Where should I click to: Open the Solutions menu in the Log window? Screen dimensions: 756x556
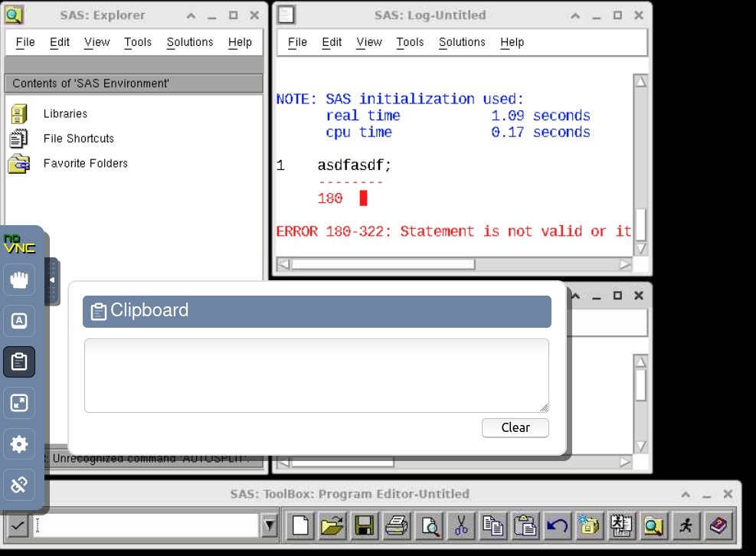pos(461,42)
